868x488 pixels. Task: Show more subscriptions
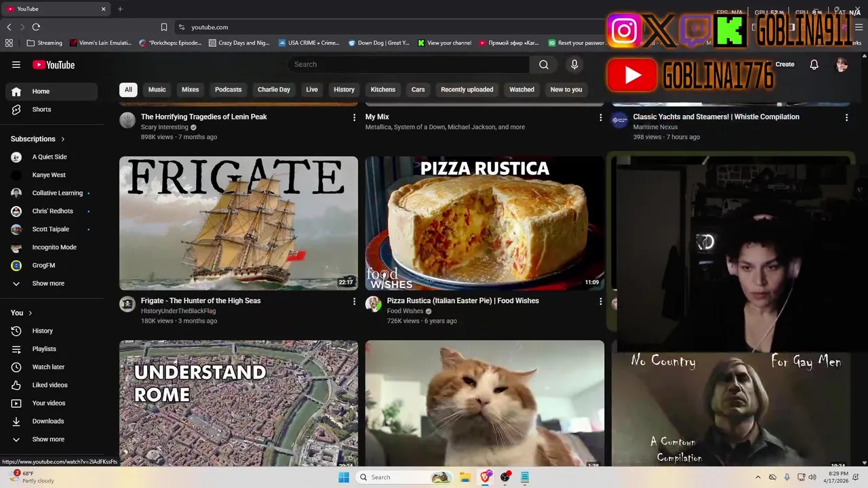tap(47, 283)
